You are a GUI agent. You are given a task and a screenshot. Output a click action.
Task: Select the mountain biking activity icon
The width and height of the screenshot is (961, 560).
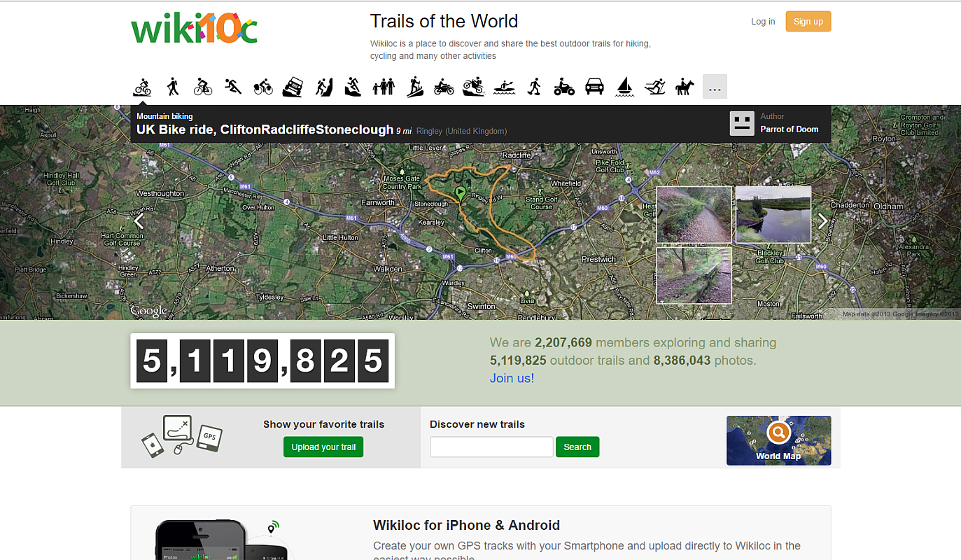[x=142, y=87]
